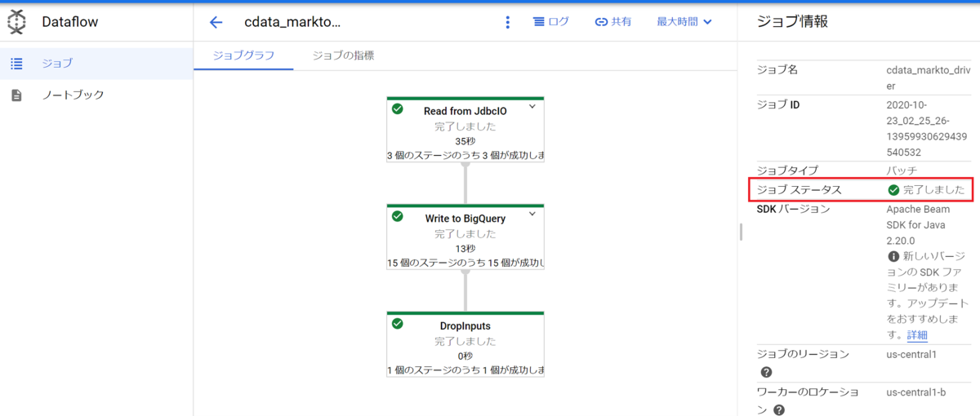Share the job with the 共有 button
Viewport: 980px width, 416px height.
pos(613,22)
